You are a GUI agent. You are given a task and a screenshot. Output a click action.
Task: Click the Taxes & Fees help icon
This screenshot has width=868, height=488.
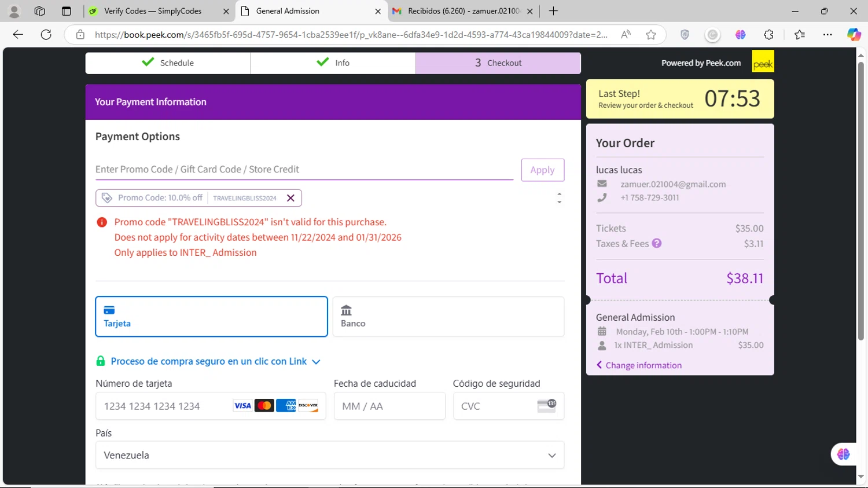point(657,243)
